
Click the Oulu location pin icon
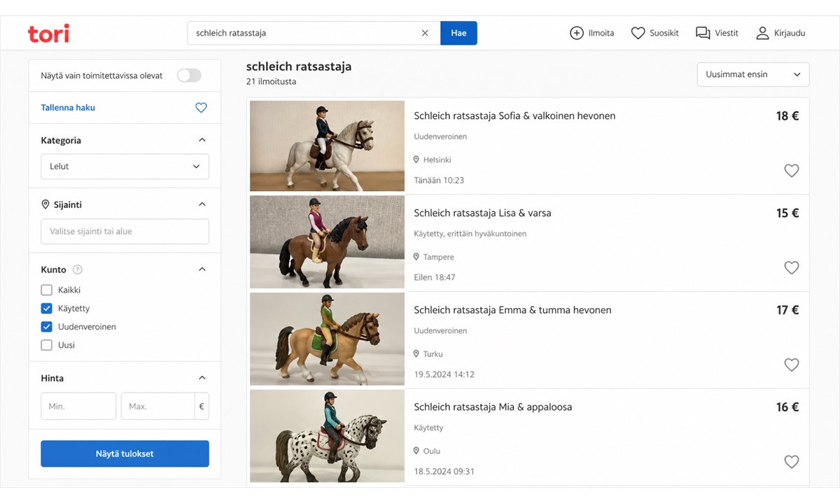pos(416,451)
